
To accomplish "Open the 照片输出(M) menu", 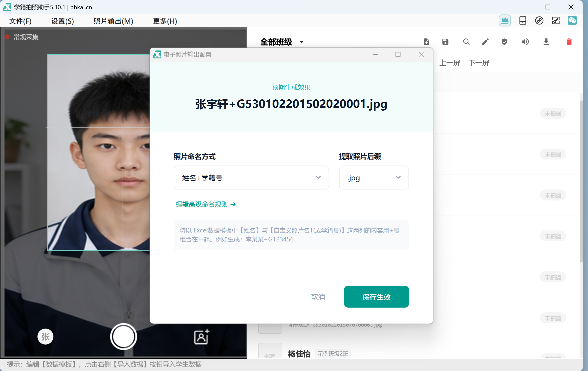I will coord(113,21).
